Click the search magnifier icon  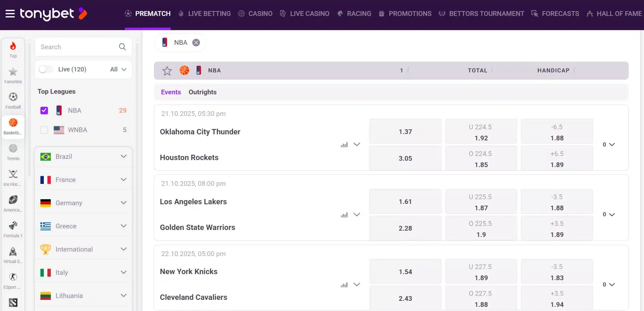[x=122, y=47]
